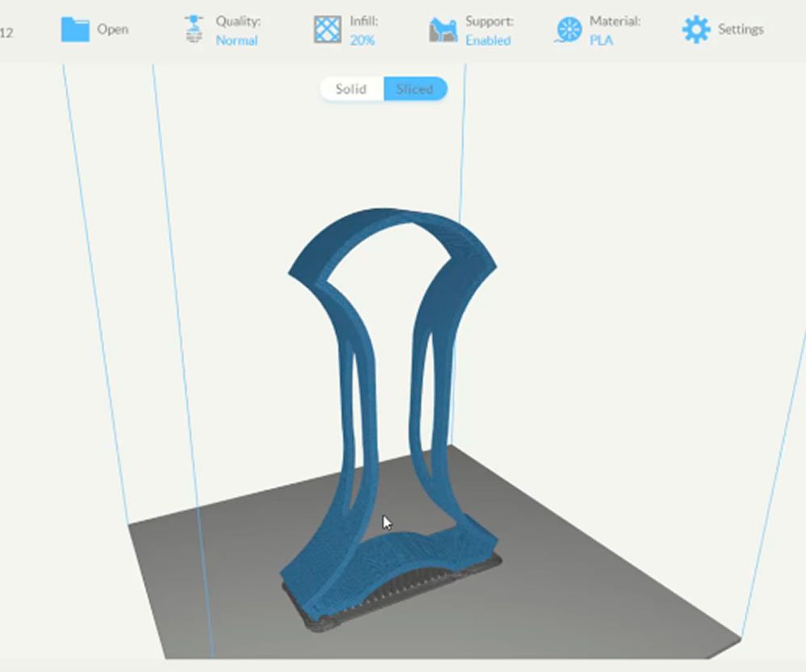Click the Support structure icon
806x672 pixels.
(x=441, y=28)
